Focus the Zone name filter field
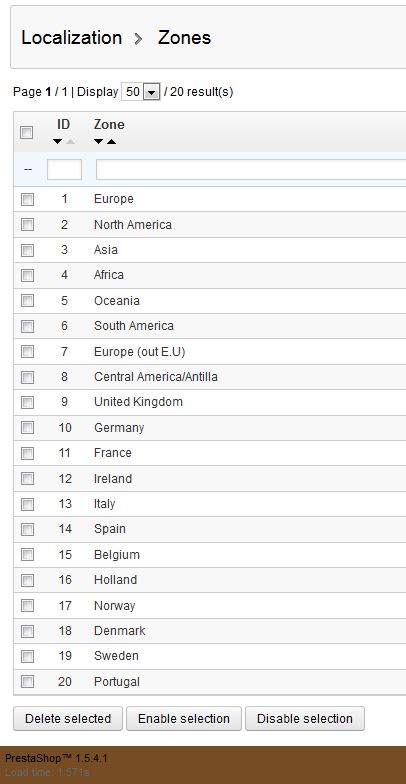 251,170
